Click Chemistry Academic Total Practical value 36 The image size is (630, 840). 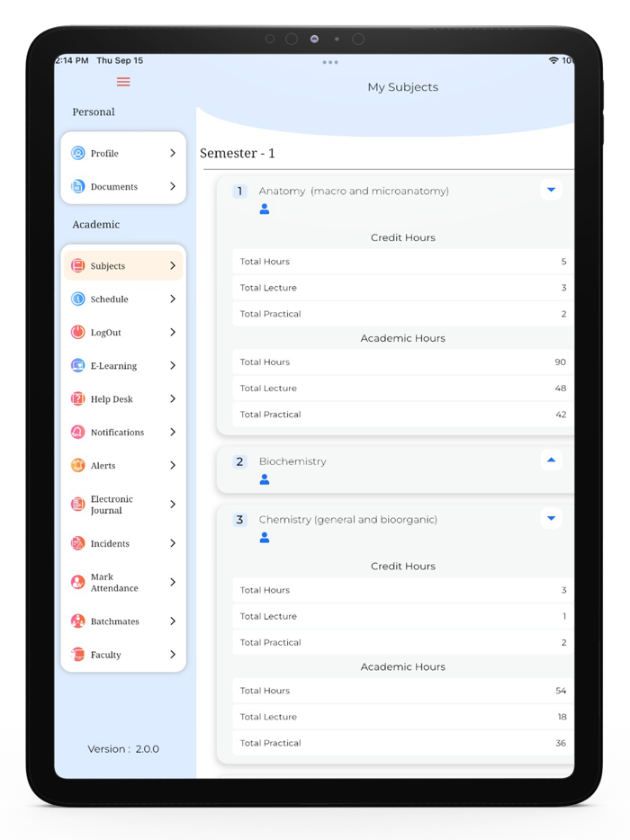pos(561,743)
